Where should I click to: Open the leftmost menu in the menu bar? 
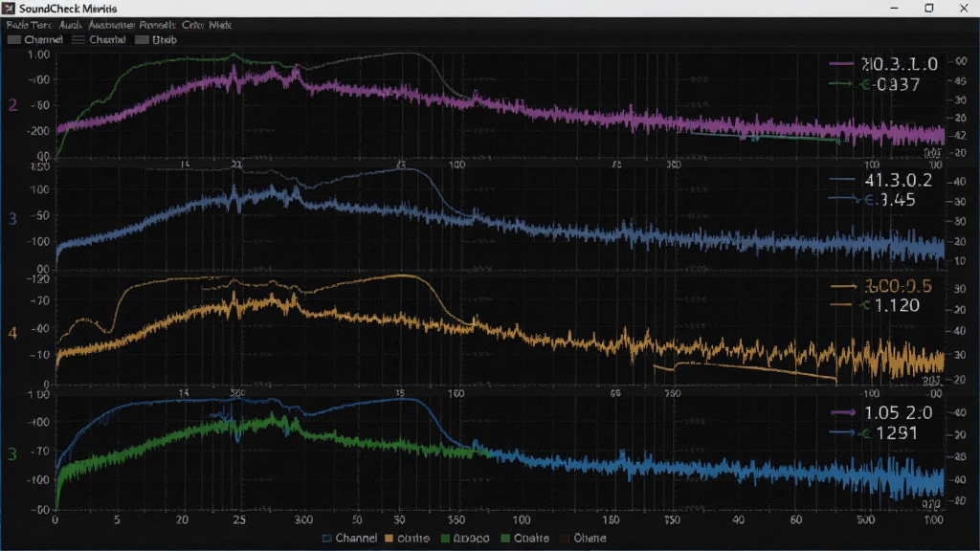pos(29,25)
